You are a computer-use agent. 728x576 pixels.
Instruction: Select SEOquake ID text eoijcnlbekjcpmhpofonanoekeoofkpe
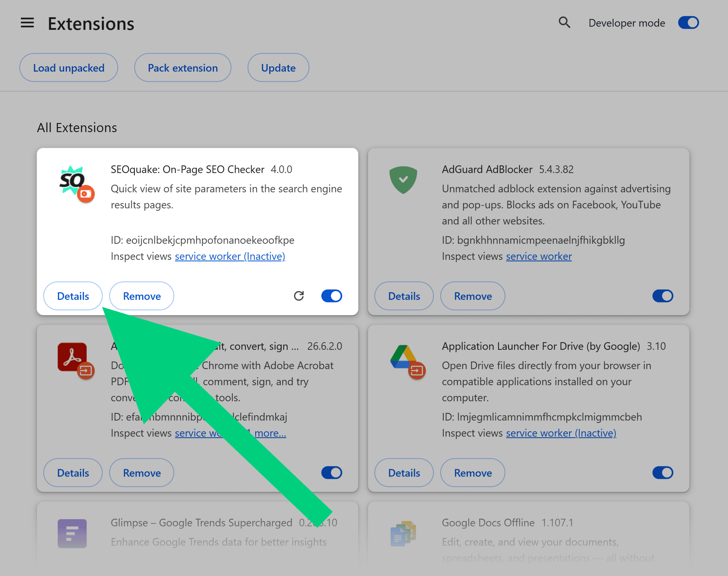[x=210, y=240]
